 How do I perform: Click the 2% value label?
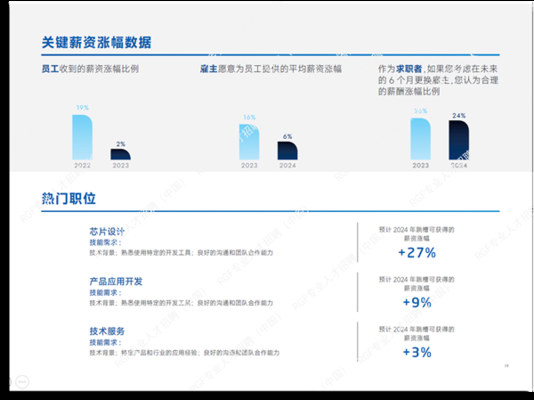(x=121, y=144)
